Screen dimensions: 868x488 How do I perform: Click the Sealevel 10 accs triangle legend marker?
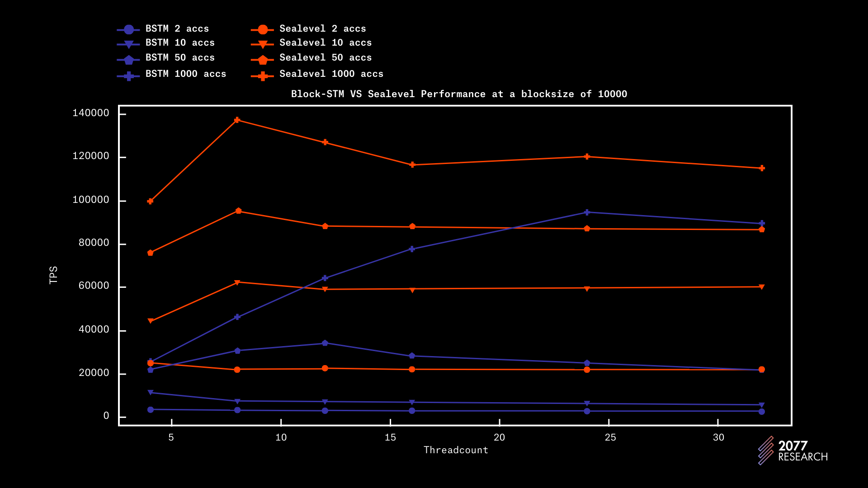click(x=263, y=44)
